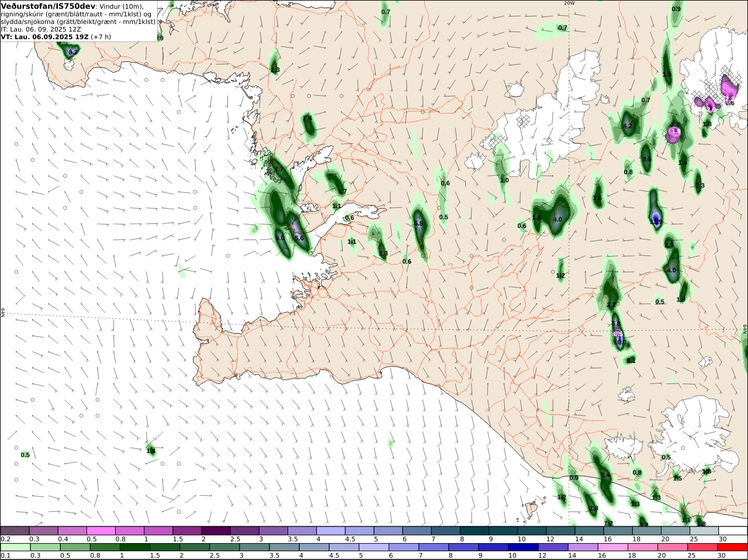Select pink snow legend swatch labeled 0.5
Viewport: 748px width, 560px height.
point(101,530)
